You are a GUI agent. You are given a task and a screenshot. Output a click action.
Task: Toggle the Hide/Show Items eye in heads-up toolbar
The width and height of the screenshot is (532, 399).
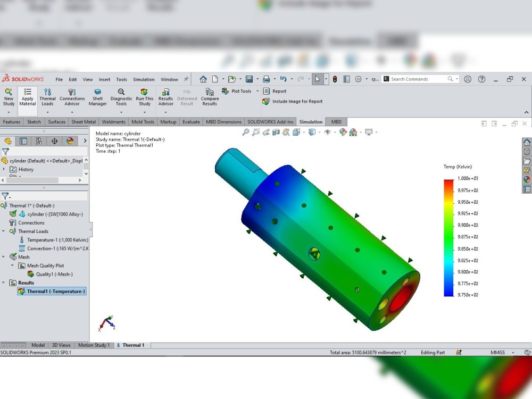tap(328, 132)
